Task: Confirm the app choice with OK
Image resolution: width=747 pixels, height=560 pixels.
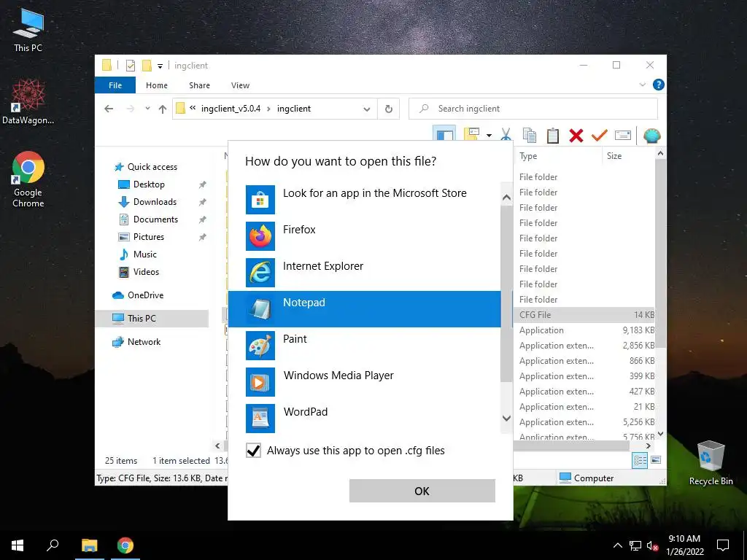Action: [422, 491]
